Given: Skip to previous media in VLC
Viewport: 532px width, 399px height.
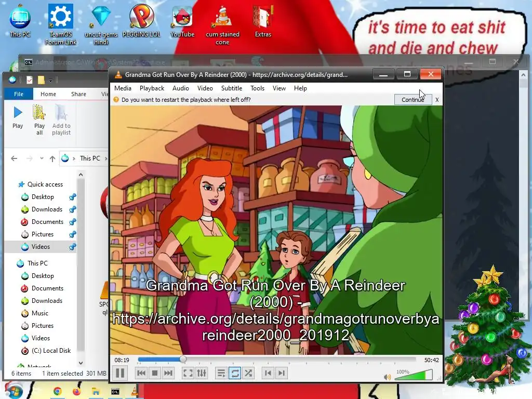Looking at the screenshot, I should (x=141, y=373).
